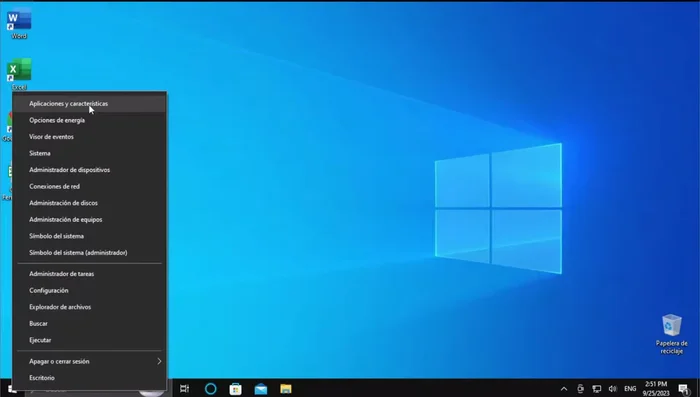Open Papelera de reciclaje icon
This screenshot has height=397, width=700.
pyautogui.click(x=671, y=334)
